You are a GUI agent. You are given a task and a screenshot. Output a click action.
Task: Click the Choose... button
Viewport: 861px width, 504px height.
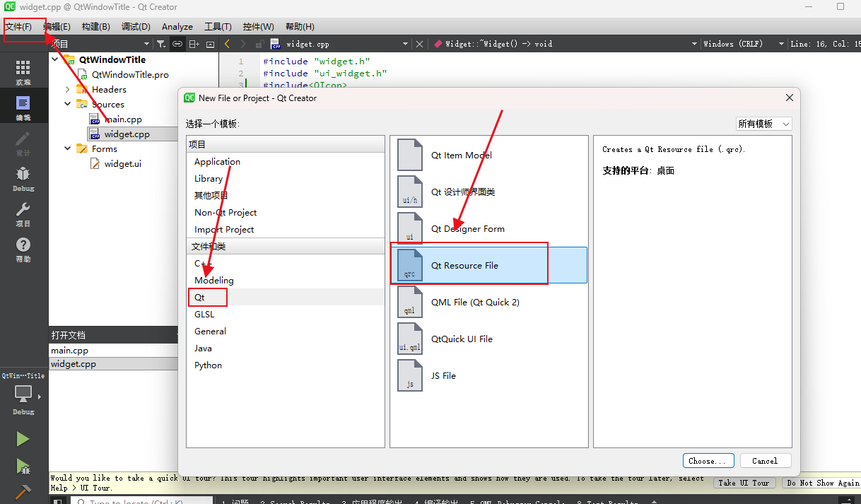click(707, 461)
